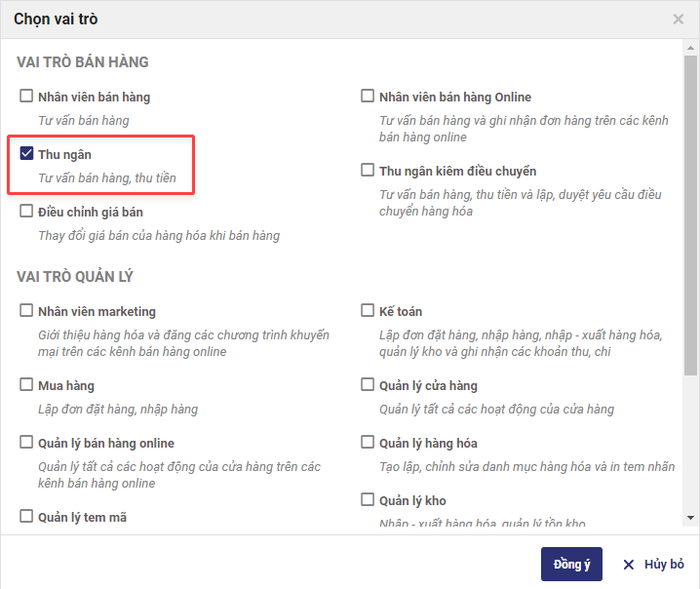Viewport: 700px width, 589px height.
Task: Click the Đồng ý button
Action: tap(571, 565)
